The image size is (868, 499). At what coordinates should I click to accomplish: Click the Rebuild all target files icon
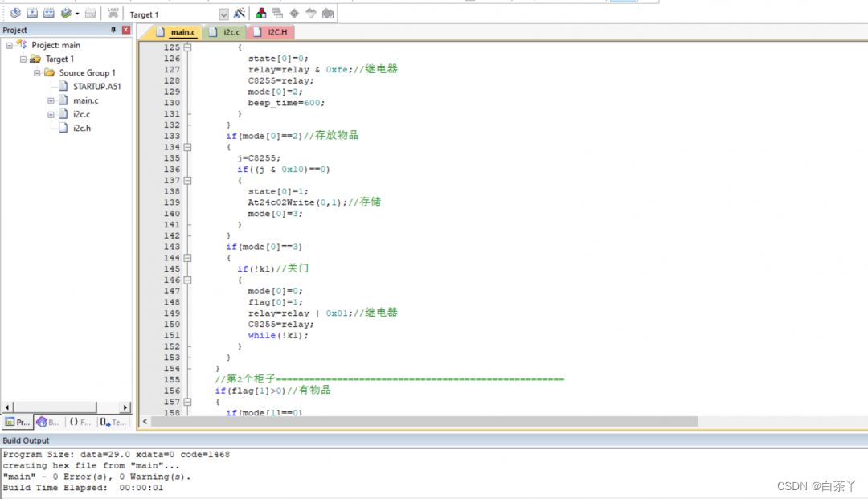(x=49, y=14)
